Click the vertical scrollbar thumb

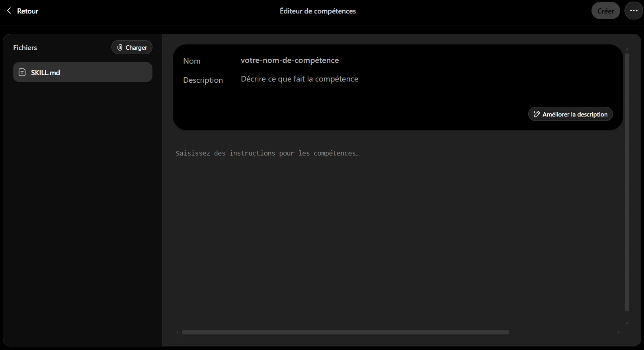click(627, 182)
